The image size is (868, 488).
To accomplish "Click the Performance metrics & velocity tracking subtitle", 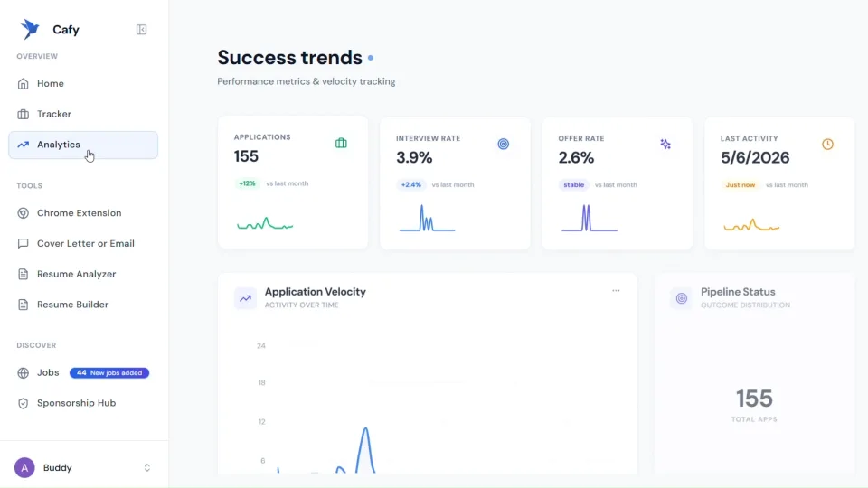I will pos(307,81).
